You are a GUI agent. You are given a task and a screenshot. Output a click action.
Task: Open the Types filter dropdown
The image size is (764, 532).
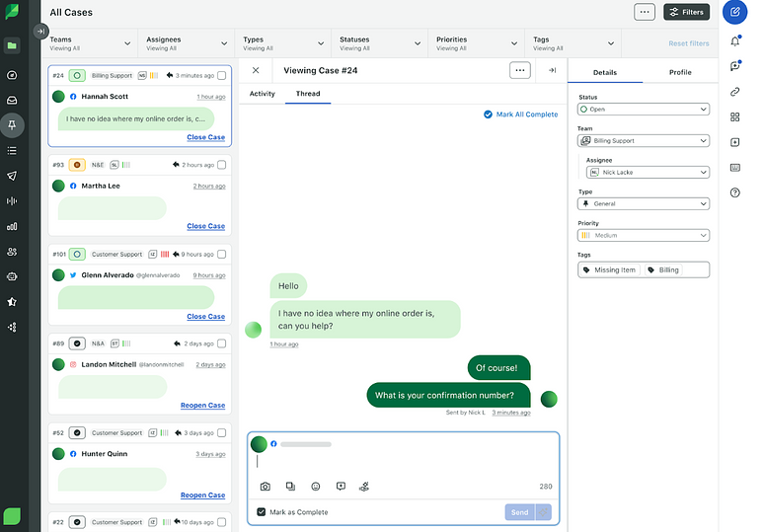[x=283, y=43]
